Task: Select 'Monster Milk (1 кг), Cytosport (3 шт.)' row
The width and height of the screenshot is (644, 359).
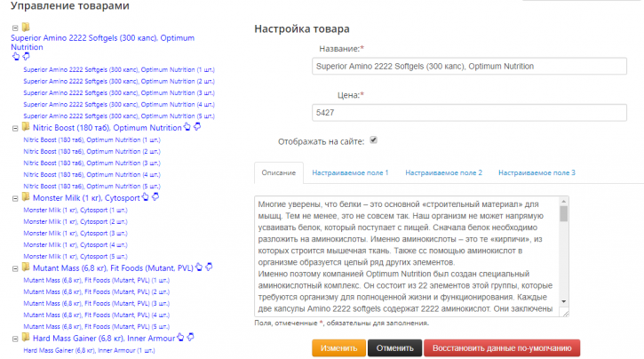Action: point(76,234)
